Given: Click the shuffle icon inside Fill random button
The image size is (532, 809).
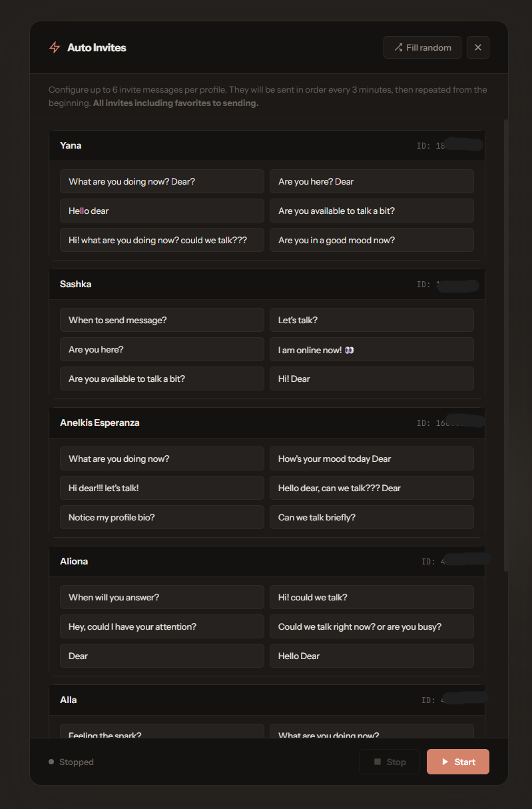Looking at the screenshot, I should pos(397,47).
